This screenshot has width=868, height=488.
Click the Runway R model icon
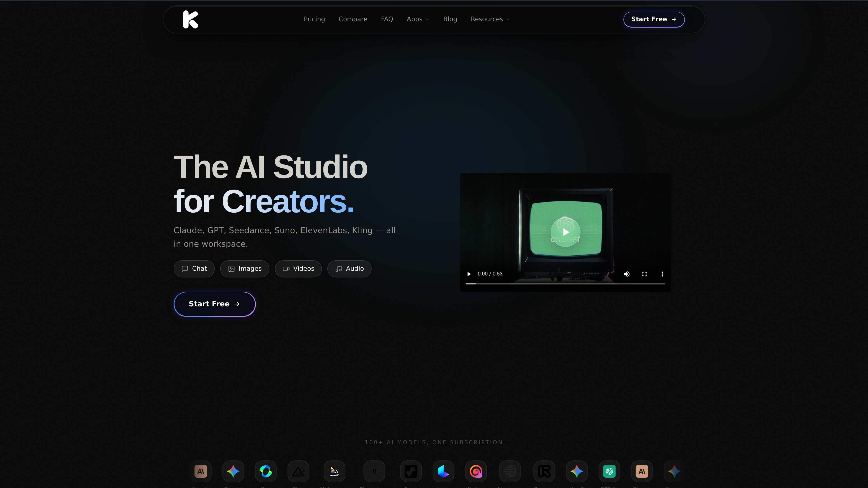pos(544,471)
